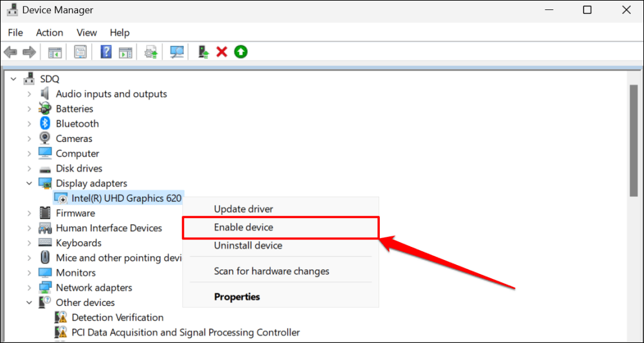Viewport: 644px width, 343px height.
Task: Select PCI Data Acquisition and Signal Processing Controller label
Action: click(x=186, y=332)
